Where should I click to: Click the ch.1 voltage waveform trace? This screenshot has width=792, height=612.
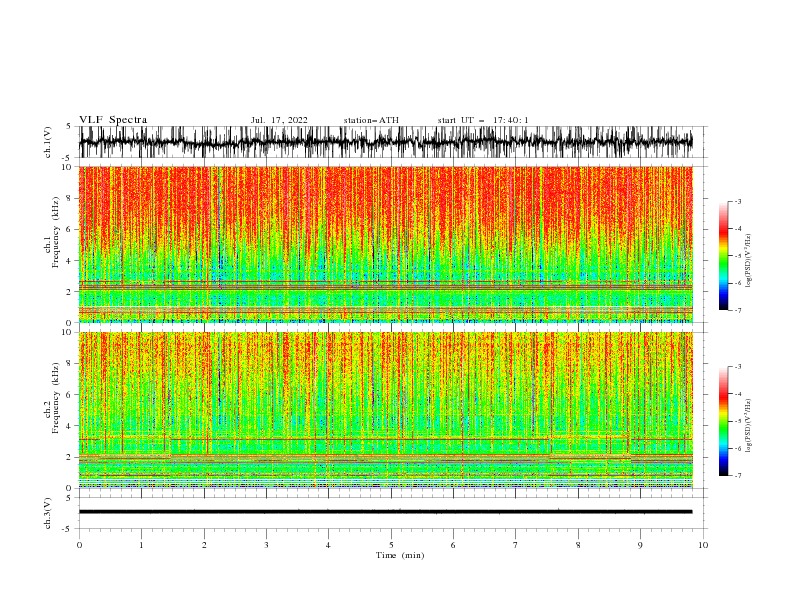[x=386, y=142]
